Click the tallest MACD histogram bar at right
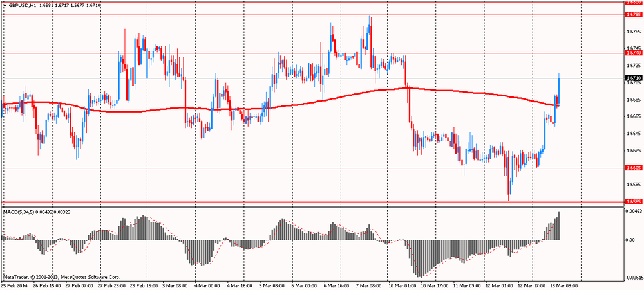644x290 pixels. coord(559,225)
